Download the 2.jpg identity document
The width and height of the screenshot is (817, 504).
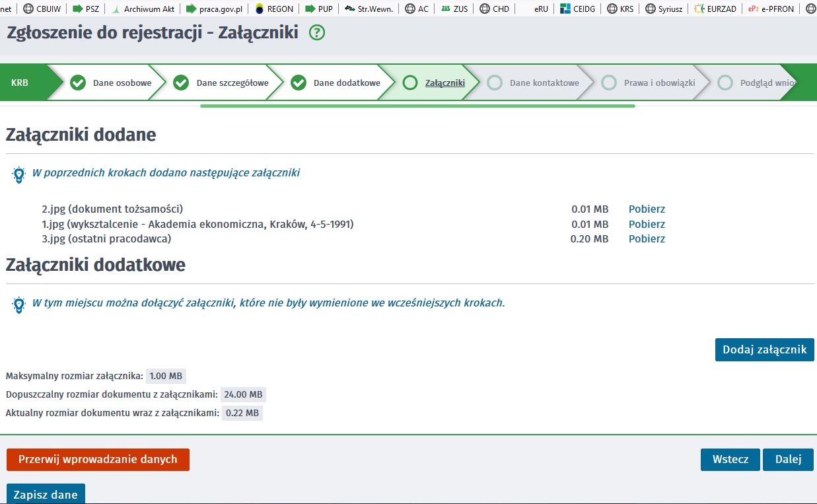pyautogui.click(x=647, y=209)
